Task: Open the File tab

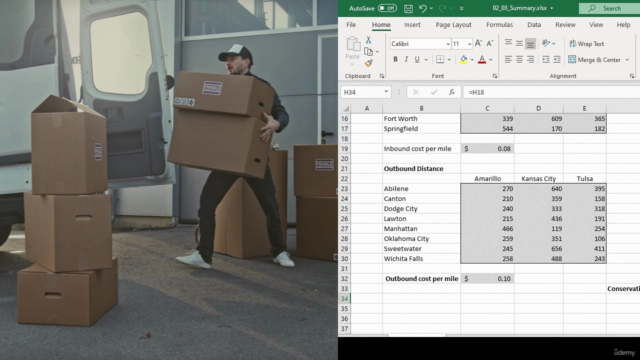Action: coord(351,24)
